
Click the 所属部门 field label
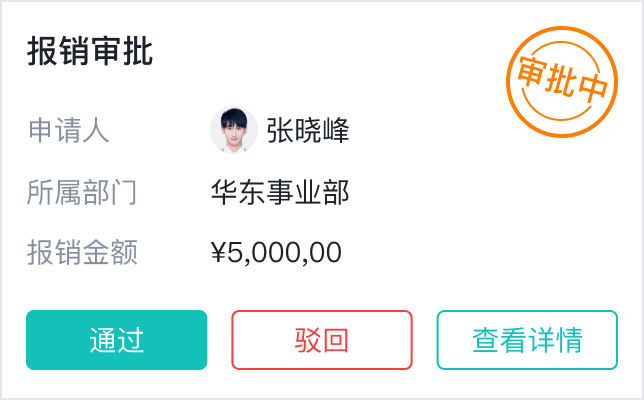(x=82, y=192)
